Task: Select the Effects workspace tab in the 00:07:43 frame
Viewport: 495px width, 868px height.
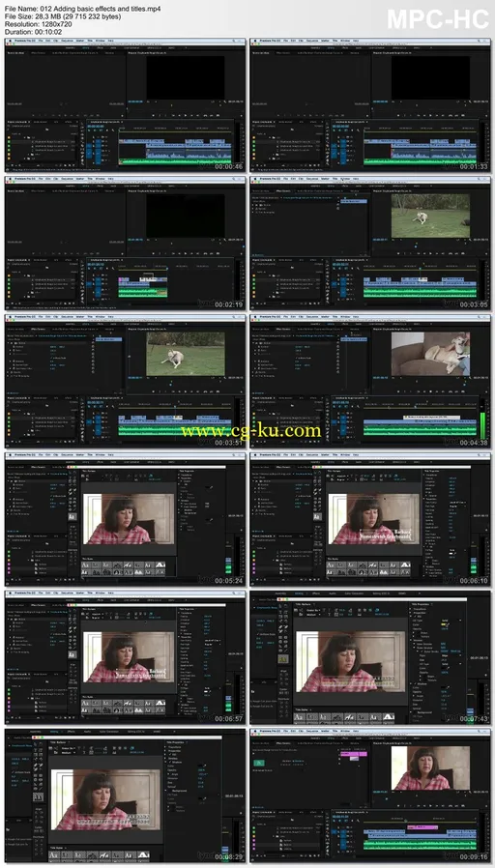Action: (x=316, y=593)
